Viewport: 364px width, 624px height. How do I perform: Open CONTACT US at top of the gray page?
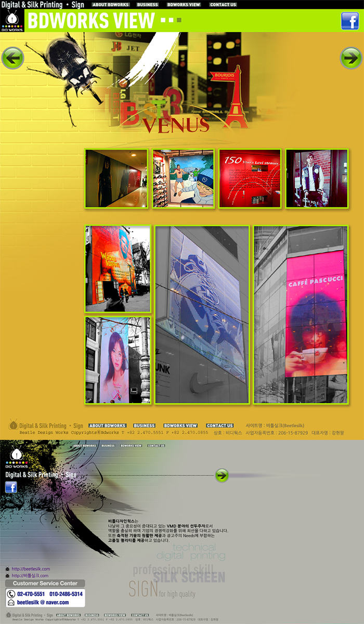click(x=156, y=446)
